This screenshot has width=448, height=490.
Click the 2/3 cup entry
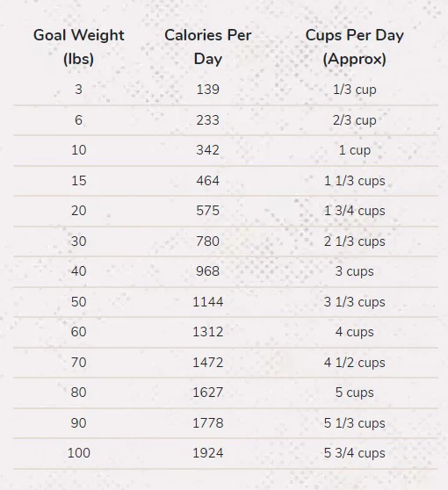355,120
